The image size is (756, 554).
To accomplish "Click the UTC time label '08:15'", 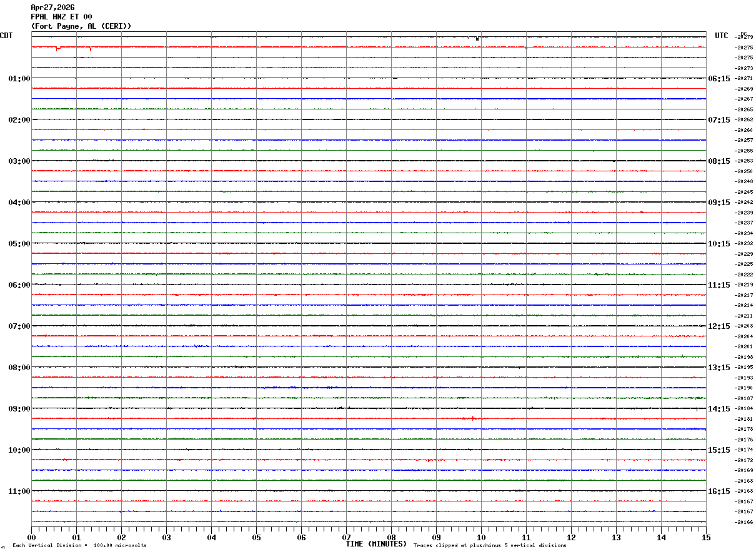I will click(719, 161).
